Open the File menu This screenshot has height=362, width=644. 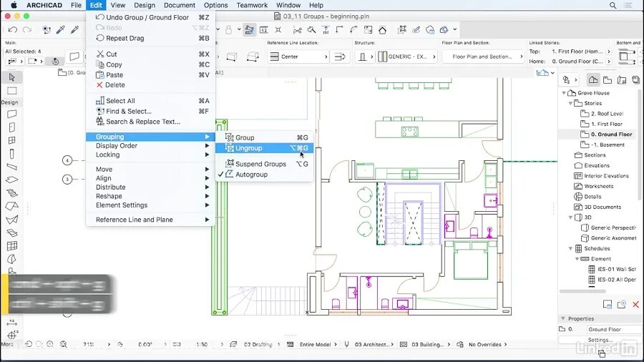pos(76,5)
